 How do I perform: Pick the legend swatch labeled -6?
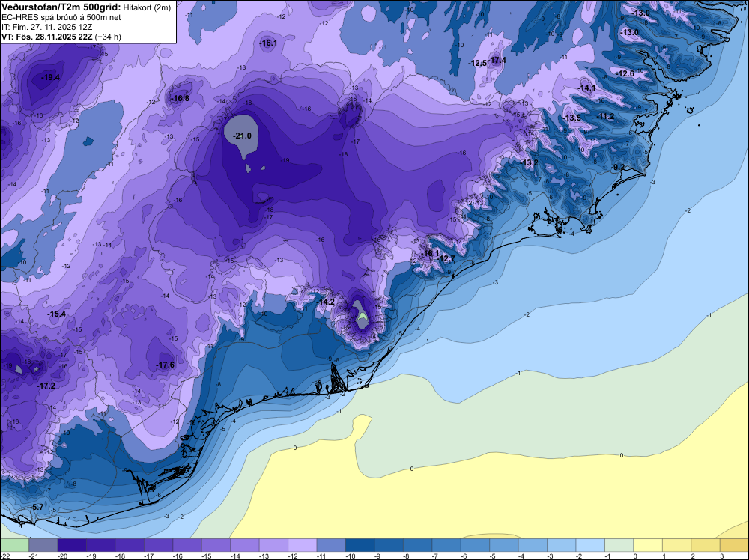coord(476,545)
